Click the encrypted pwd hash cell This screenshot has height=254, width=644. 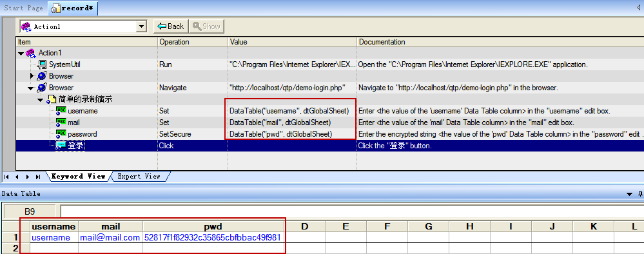(x=213, y=237)
